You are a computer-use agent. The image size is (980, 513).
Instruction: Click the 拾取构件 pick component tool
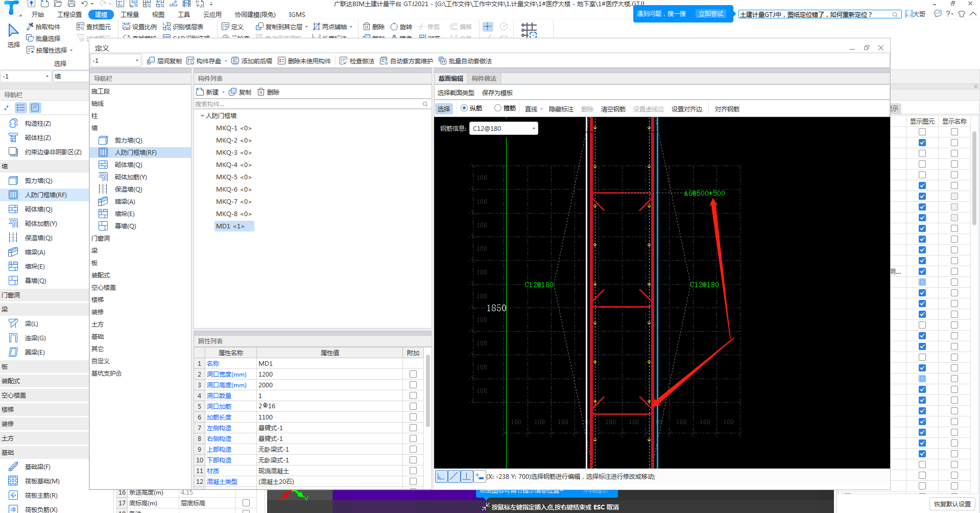[43, 27]
